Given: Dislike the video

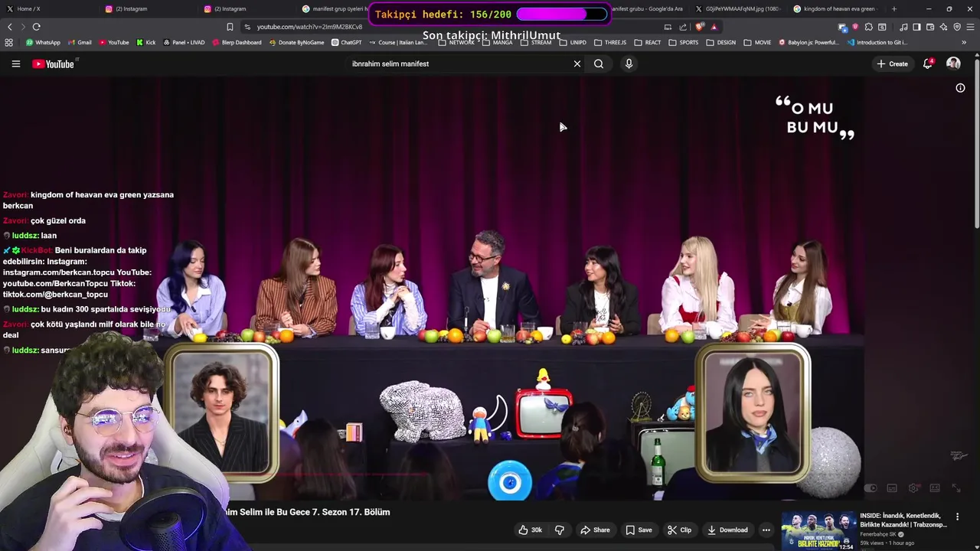Looking at the screenshot, I should click(559, 530).
